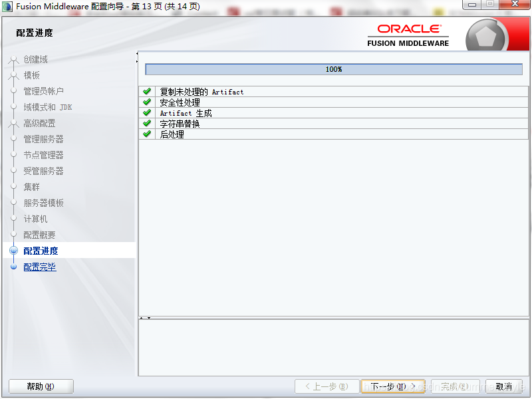Minimize the configuration wizard window

coord(472,5)
